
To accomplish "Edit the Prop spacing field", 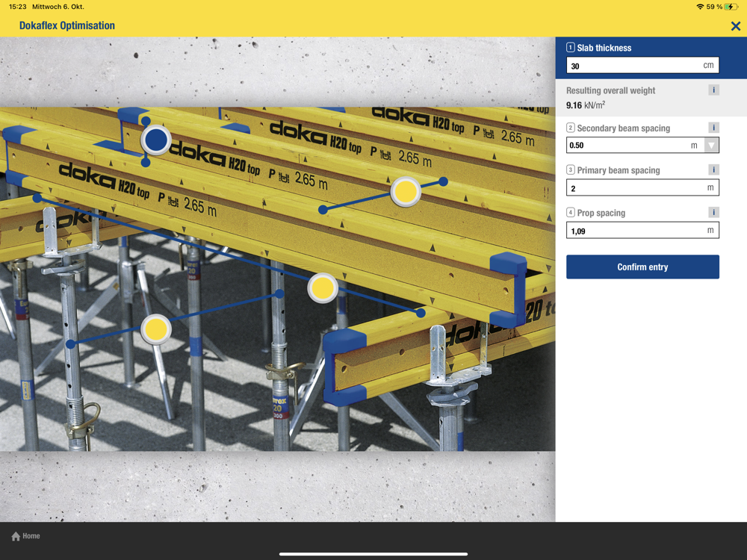I will coord(642,231).
